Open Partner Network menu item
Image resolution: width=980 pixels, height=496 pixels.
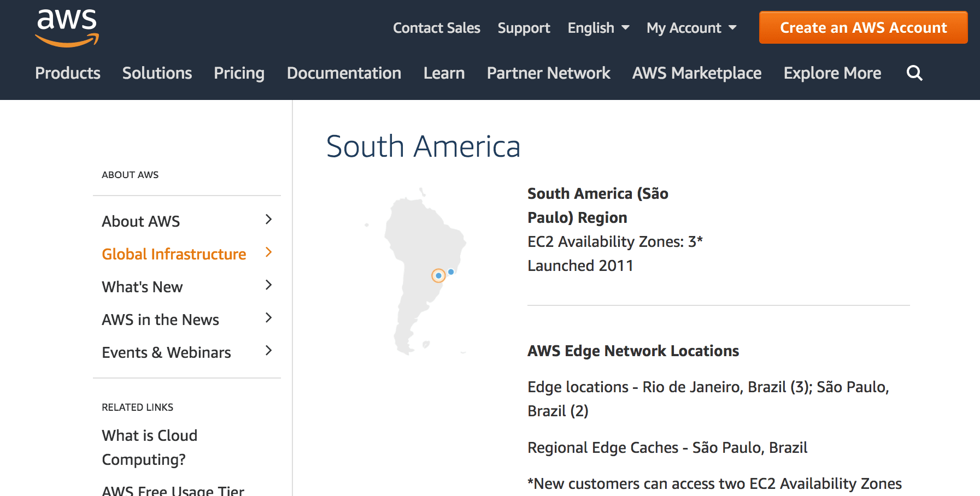click(x=548, y=73)
